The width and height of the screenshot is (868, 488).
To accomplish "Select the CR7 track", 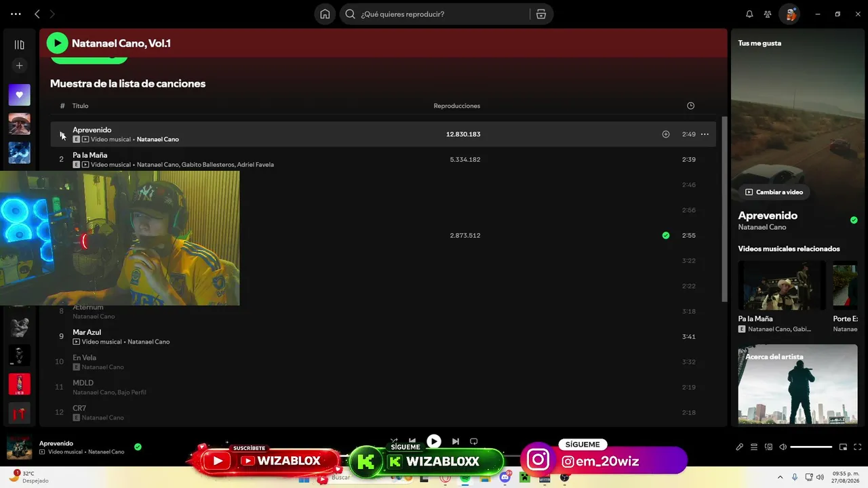I will tap(383, 413).
